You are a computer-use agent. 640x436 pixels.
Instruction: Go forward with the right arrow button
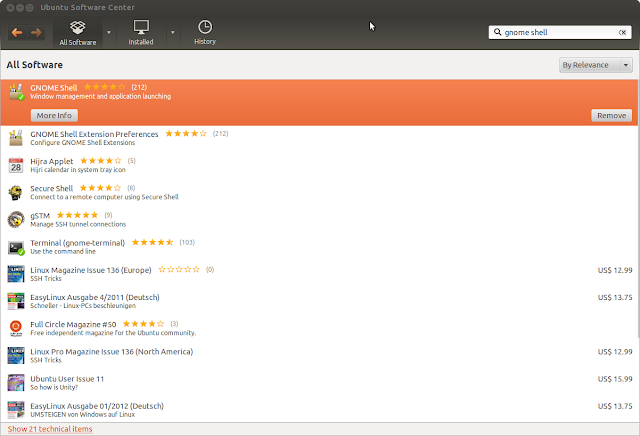pyautogui.click(x=36, y=33)
